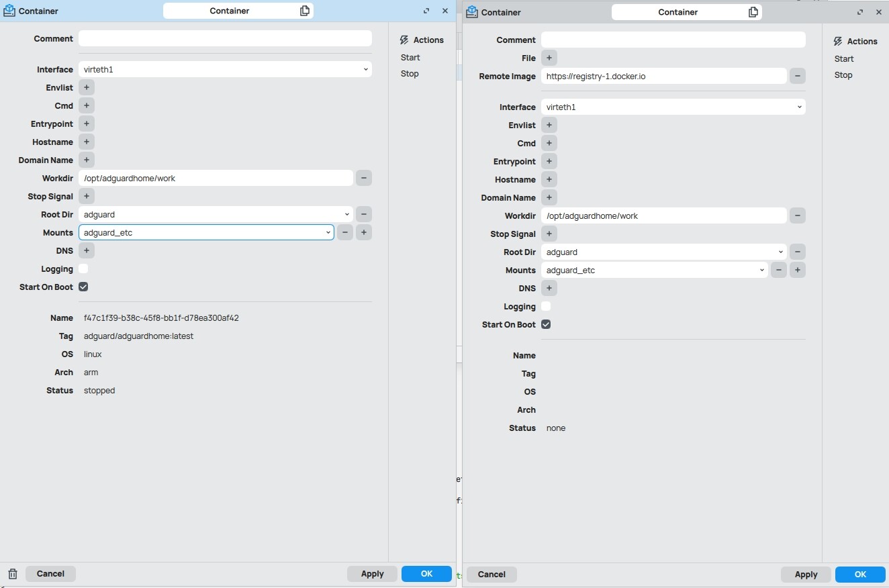Click Actions header in right window
Viewport: 889px width, 588px height.
855,41
